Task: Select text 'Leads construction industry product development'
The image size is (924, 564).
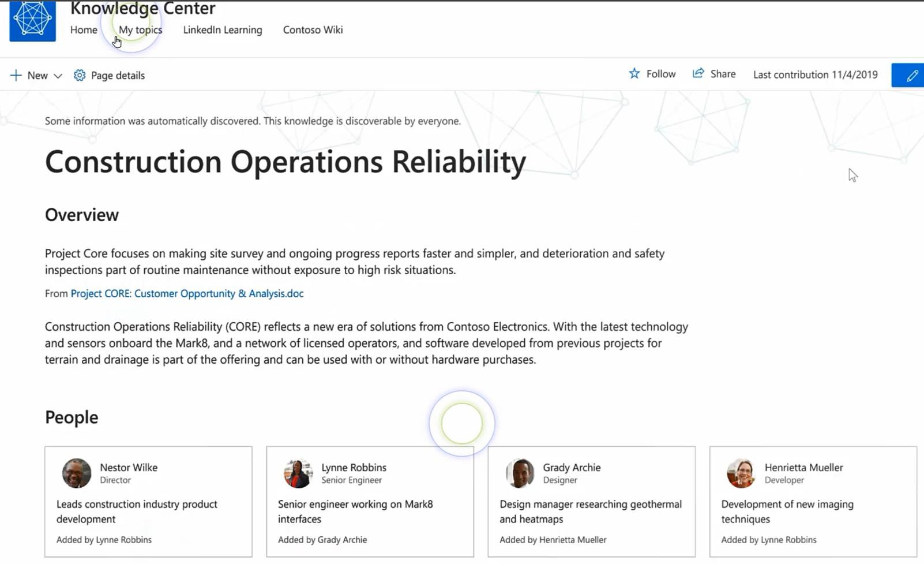Action: tap(137, 511)
